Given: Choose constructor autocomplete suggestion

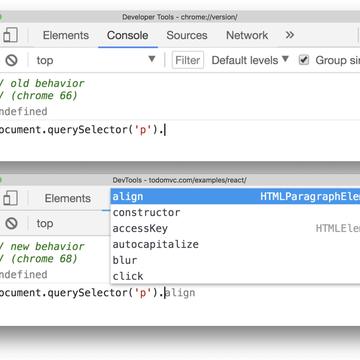Looking at the screenshot, I should click(235, 212).
